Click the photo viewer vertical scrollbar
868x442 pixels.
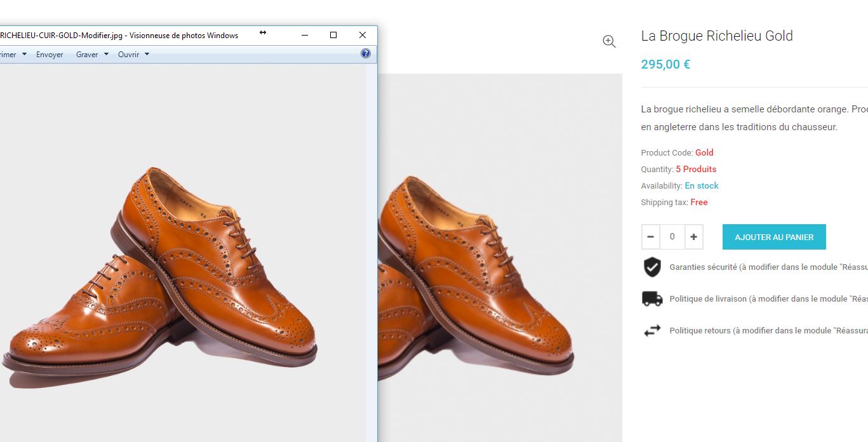pos(371,253)
